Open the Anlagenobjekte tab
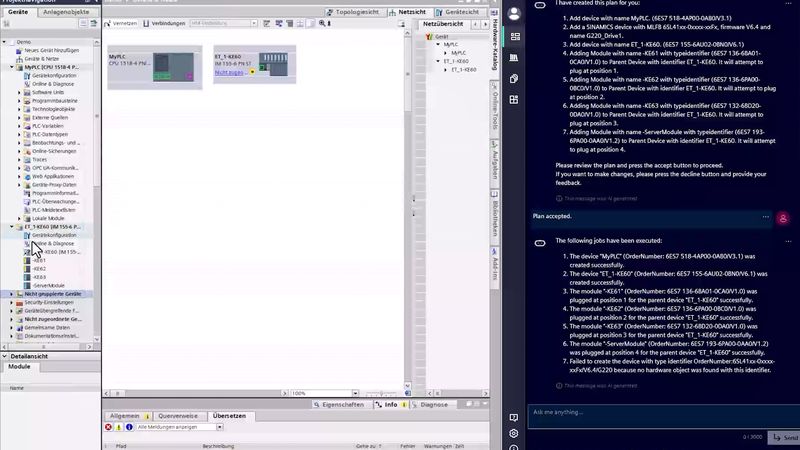 66,12
